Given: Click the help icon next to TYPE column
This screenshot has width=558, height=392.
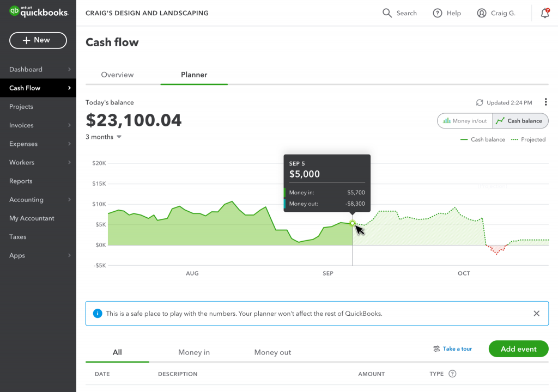Looking at the screenshot, I should [x=452, y=373].
